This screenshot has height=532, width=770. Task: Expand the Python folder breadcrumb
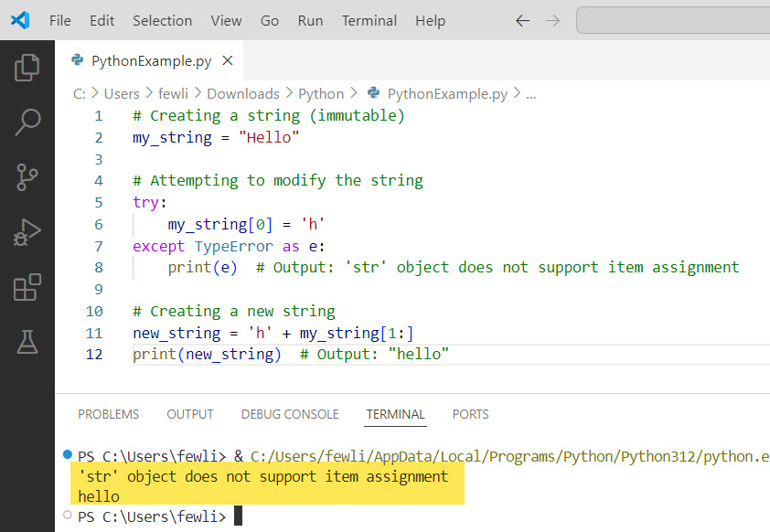pyautogui.click(x=321, y=93)
